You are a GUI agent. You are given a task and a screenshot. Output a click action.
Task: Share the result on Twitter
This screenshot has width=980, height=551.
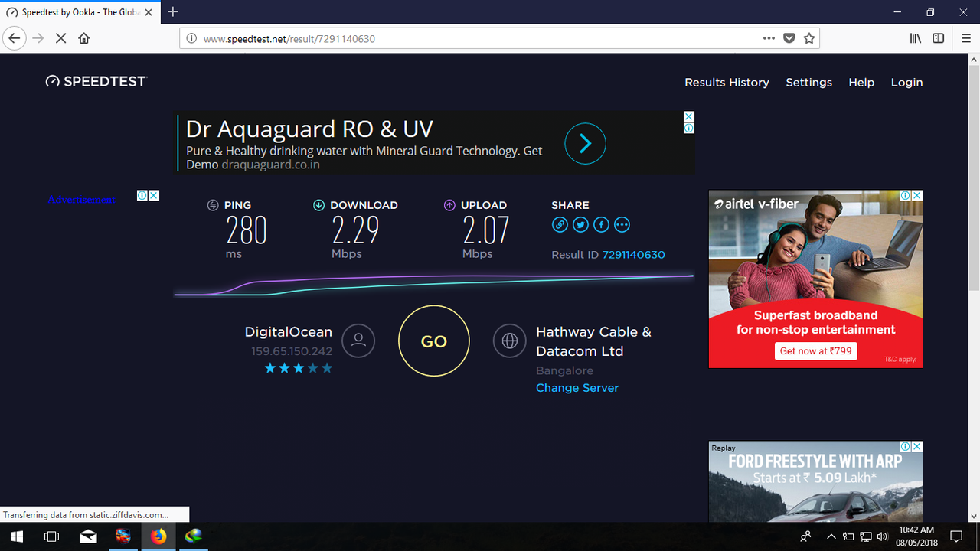pos(580,224)
